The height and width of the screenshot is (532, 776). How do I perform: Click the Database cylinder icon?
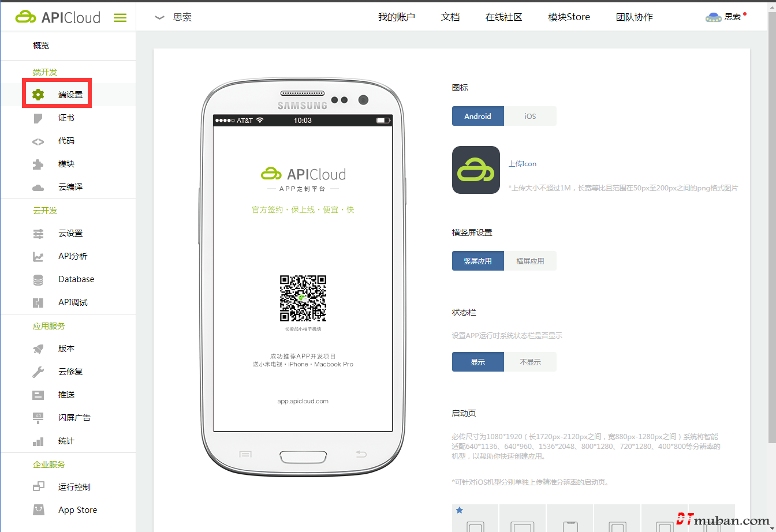(38, 280)
